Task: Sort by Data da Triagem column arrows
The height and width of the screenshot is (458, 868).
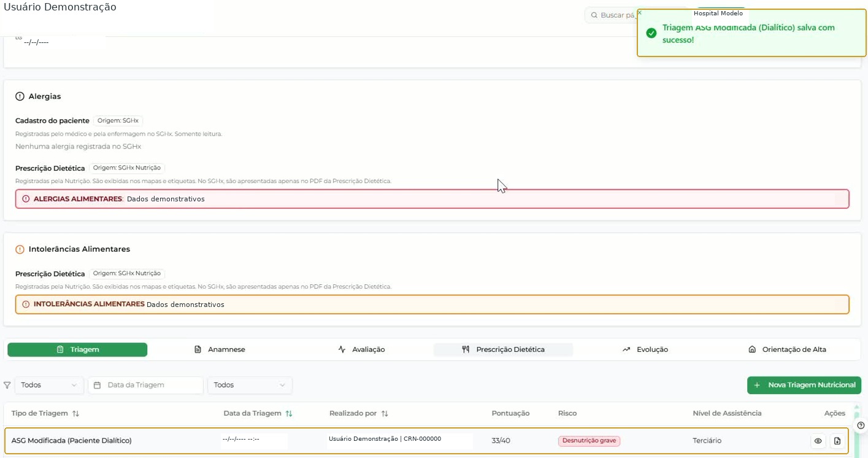Action: click(x=289, y=414)
